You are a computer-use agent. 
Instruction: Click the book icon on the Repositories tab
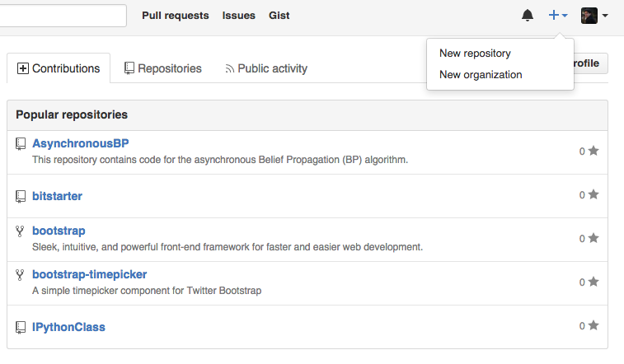[x=129, y=68]
